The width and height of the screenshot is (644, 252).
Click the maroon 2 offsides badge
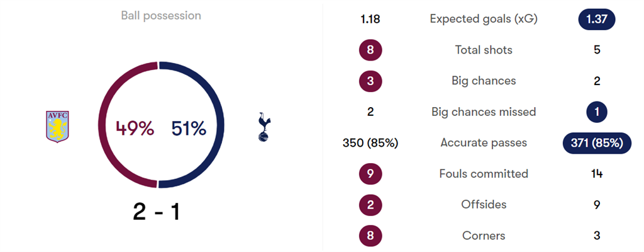point(370,204)
